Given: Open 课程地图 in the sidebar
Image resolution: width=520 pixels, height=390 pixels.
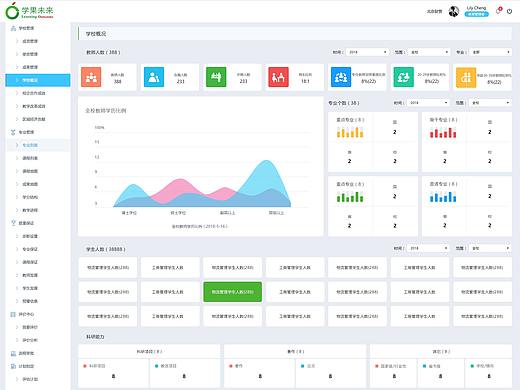Looking at the screenshot, I should point(30,171).
